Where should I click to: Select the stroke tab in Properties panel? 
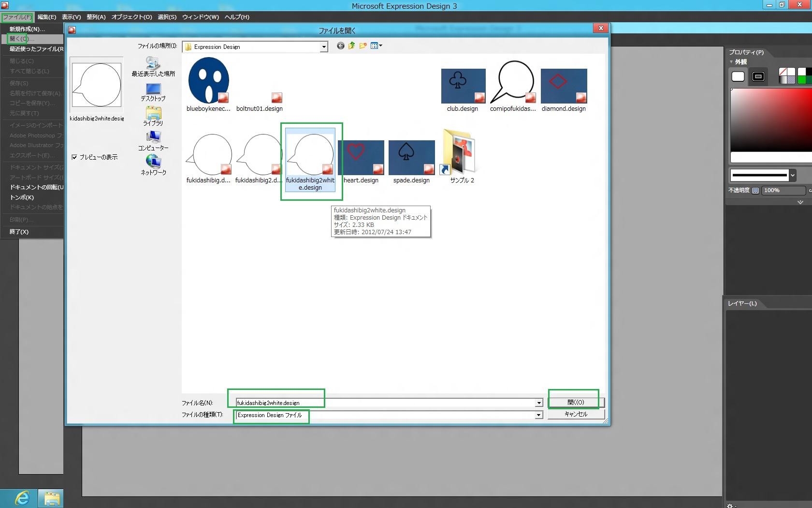point(758,76)
